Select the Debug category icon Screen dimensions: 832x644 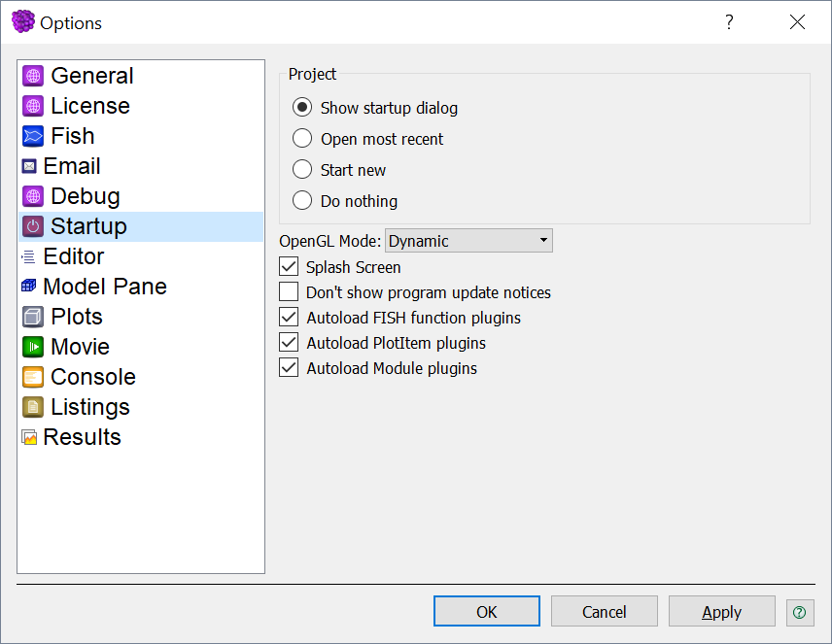pos(33,196)
